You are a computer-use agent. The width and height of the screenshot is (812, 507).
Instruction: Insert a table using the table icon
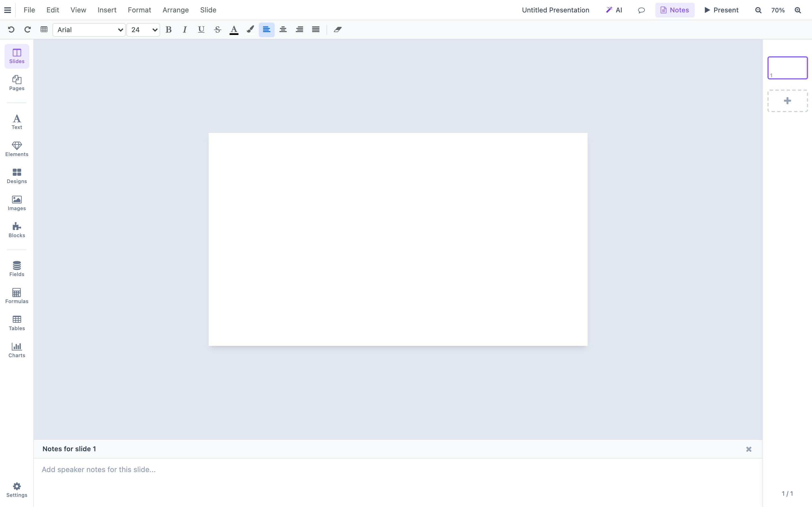tap(44, 30)
